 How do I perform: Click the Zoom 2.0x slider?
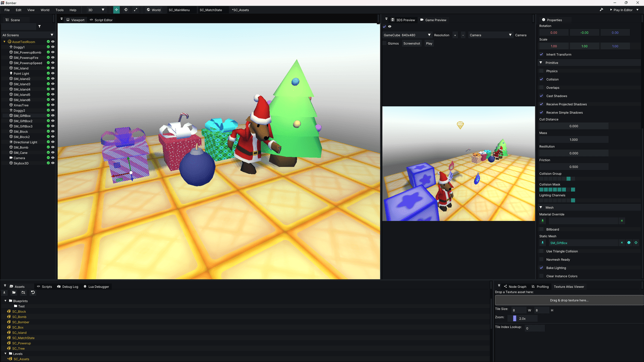tap(522, 318)
